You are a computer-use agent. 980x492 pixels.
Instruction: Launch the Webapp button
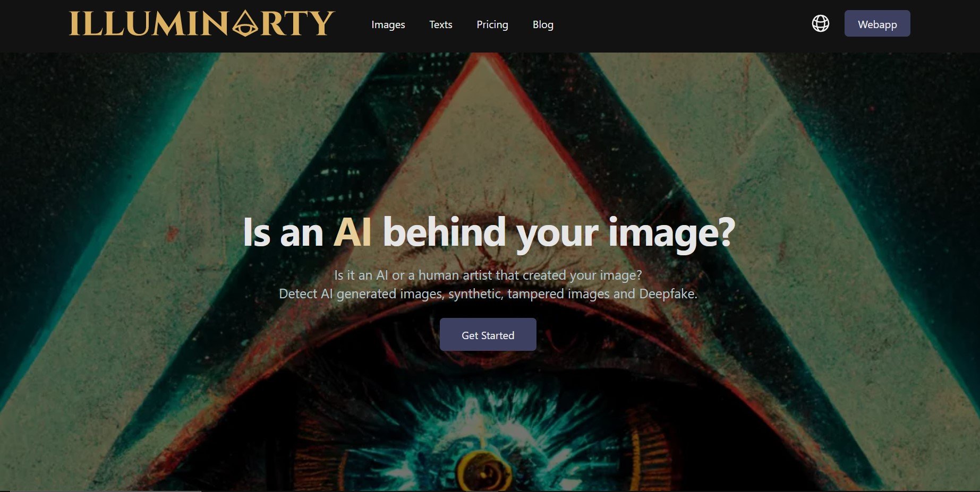[877, 24]
